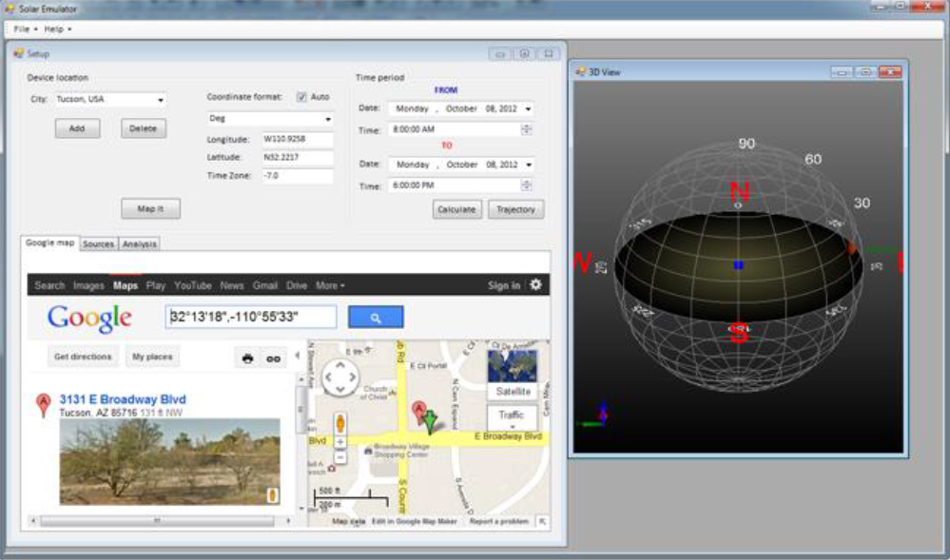Zoom out with the map minus button
This screenshot has height=560, width=950.
[x=340, y=457]
